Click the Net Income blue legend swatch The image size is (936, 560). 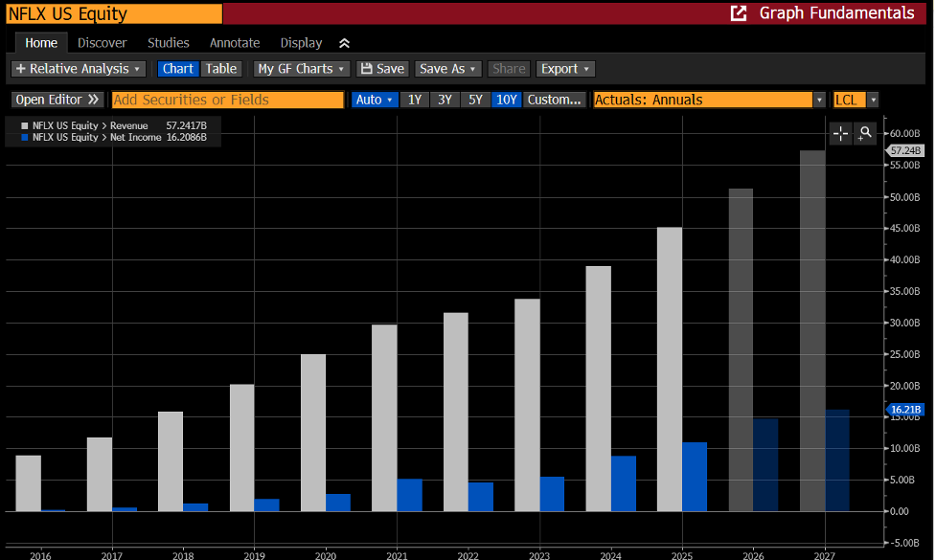point(25,137)
